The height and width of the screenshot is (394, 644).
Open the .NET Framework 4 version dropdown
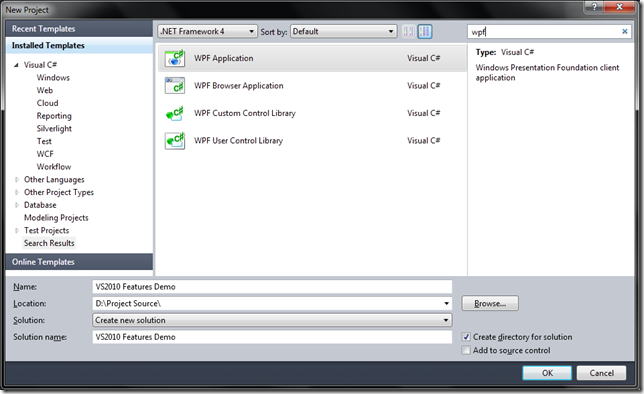207,31
